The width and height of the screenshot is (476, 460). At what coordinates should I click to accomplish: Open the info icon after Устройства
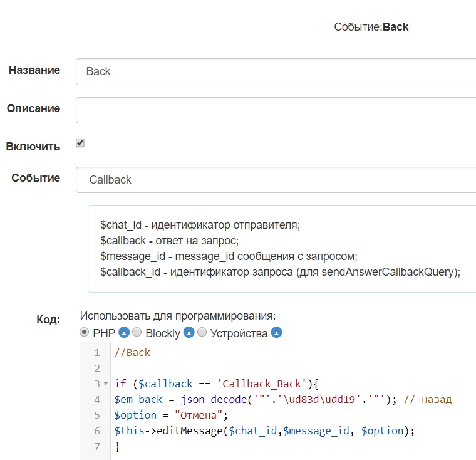coord(277,332)
